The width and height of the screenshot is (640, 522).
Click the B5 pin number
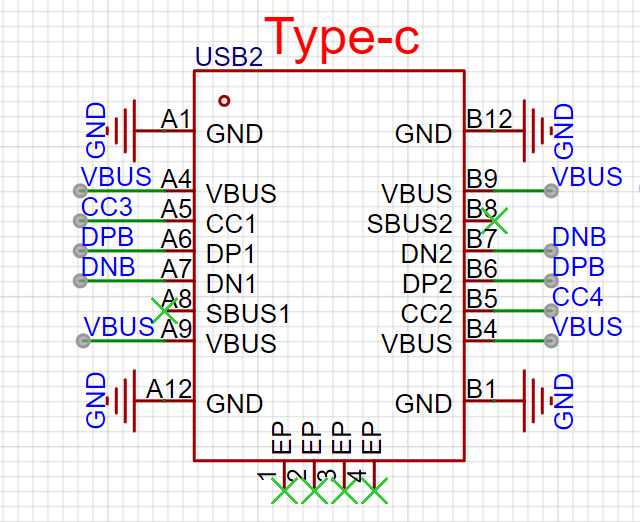point(482,299)
